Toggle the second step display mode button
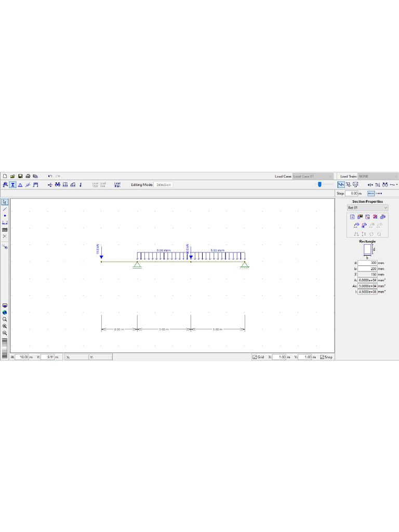This screenshot has height=532, width=399. point(379,193)
